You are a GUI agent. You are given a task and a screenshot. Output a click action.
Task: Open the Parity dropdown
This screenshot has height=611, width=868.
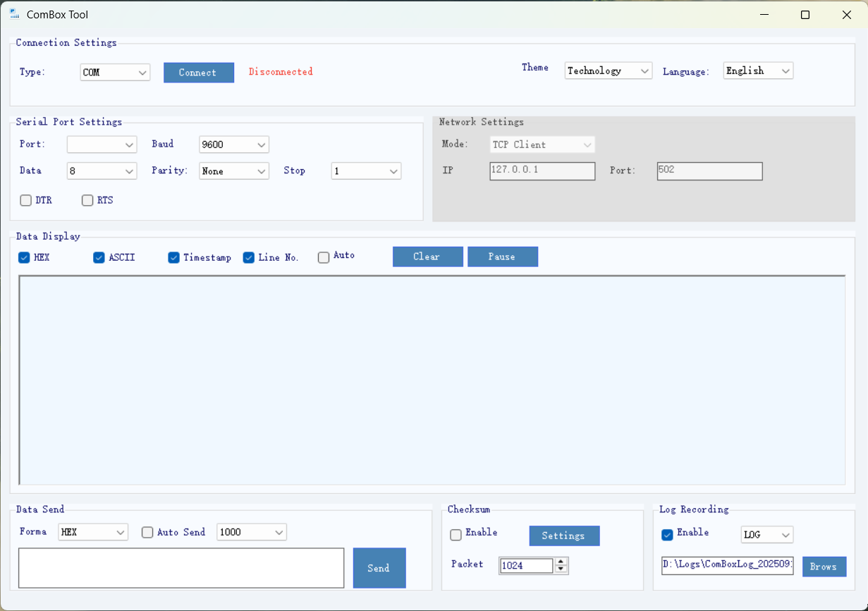(x=233, y=171)
